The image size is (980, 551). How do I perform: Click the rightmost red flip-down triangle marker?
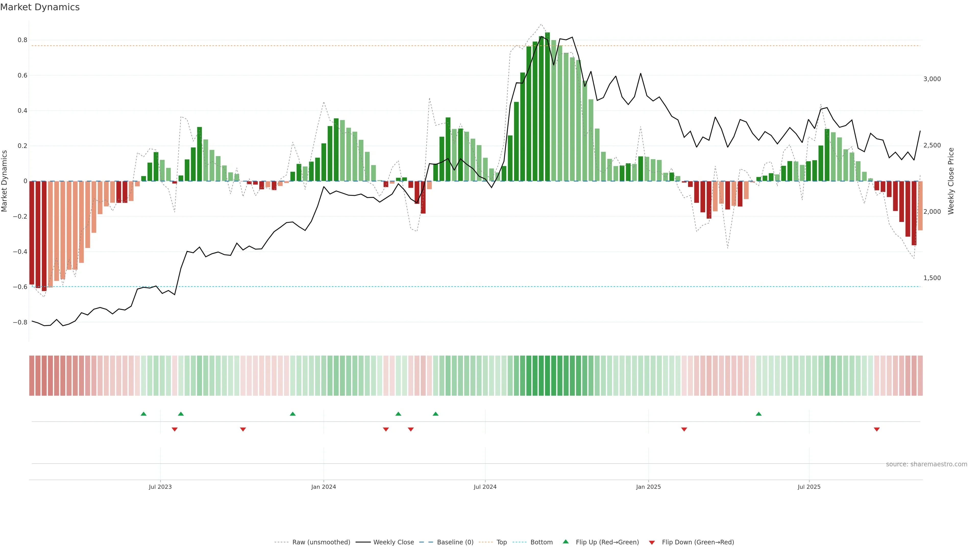877,429
